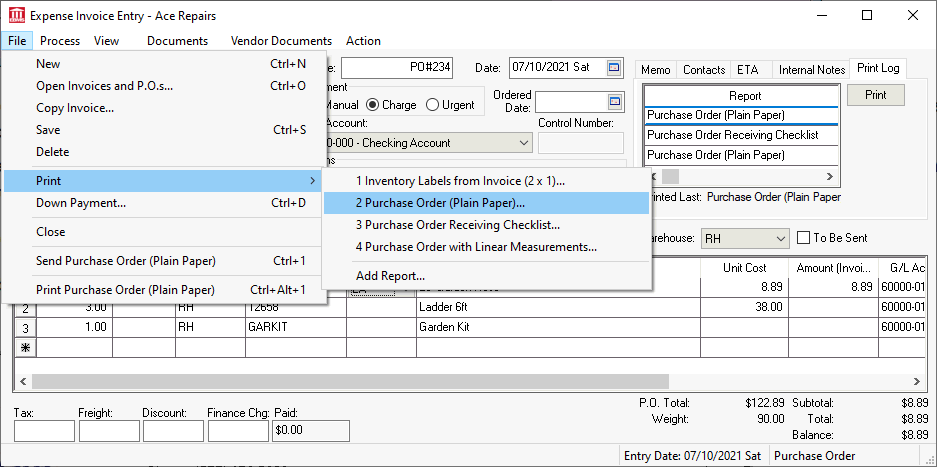Choose Inventory Labels from Invoice (2 x 1)
The height and width of the screenshot is (467, 937).
pyautogui.click(x=486, y=181)
